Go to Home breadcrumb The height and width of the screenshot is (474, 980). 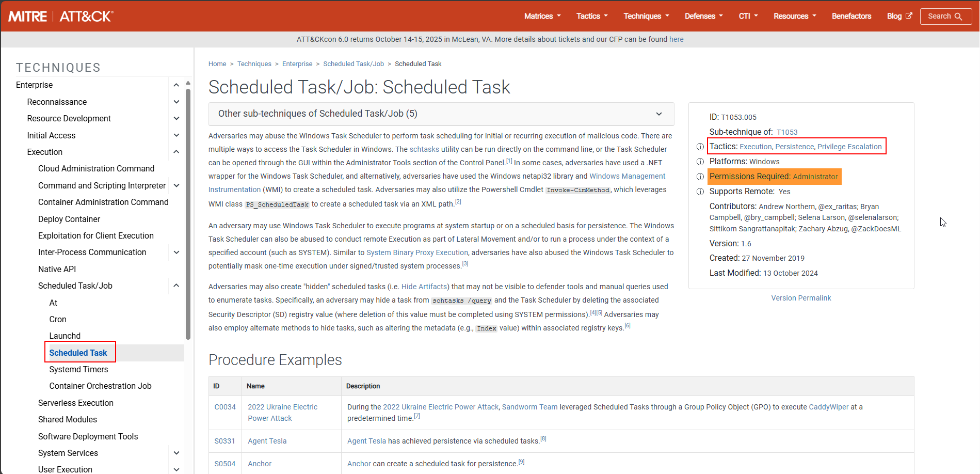click(x=217, y=64)
